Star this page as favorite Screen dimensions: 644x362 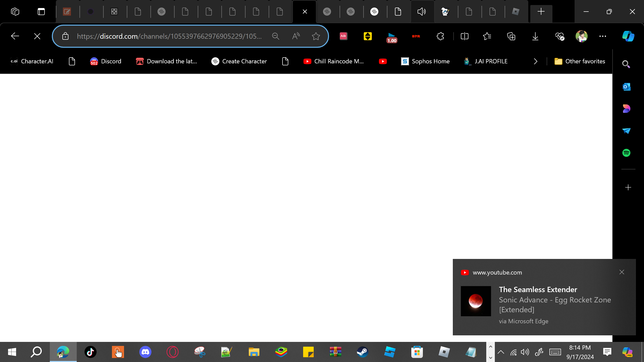coord(316,36)
